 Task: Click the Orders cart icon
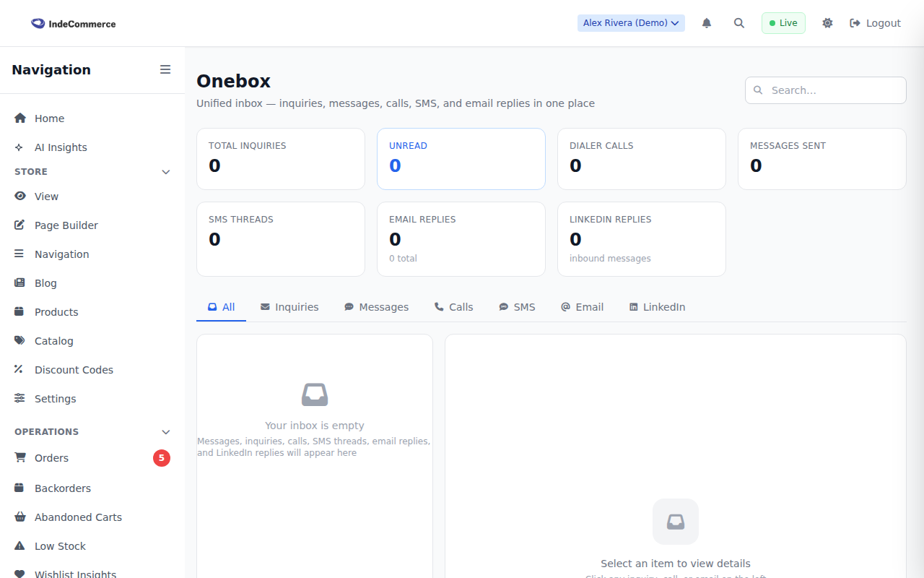pyautogui.click(x=19, y=457)
